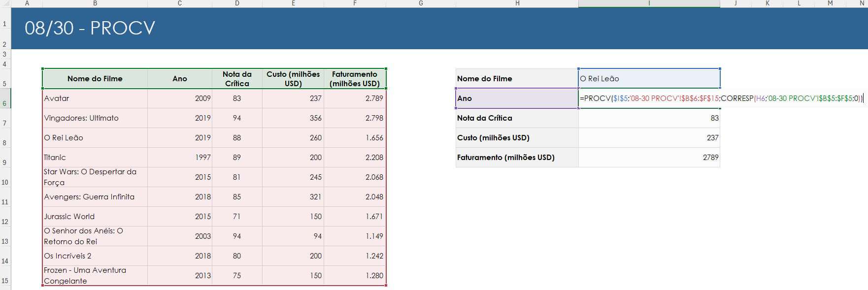The height and width of the screenshot is (290, 868).
Task: Select column I header
Action: tap(649, 3)
